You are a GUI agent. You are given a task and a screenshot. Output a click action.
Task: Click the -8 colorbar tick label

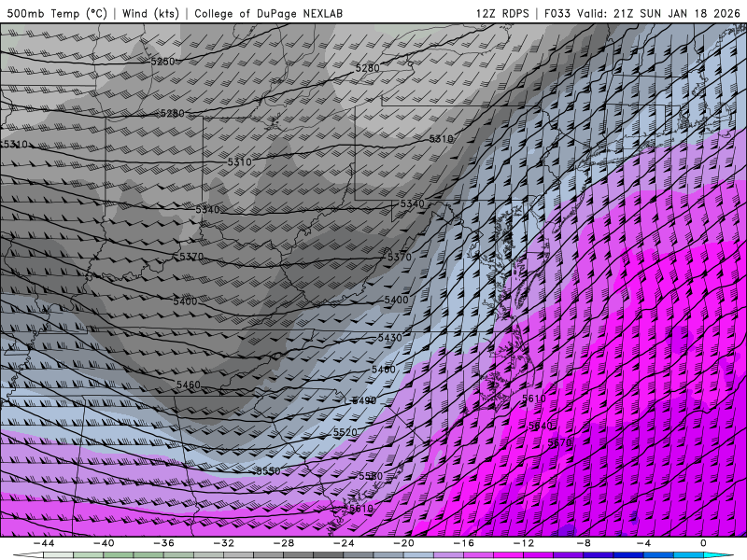(x=584, y=543)
